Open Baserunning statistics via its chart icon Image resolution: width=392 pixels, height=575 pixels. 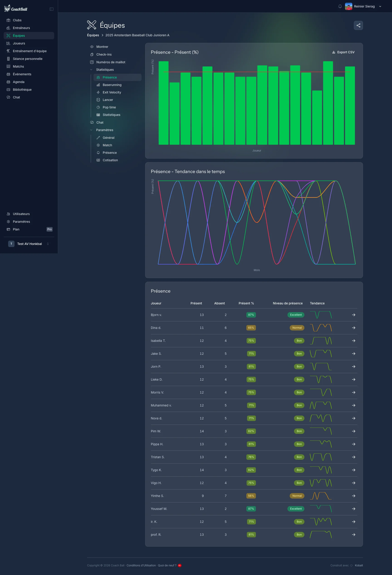point(98,85)
